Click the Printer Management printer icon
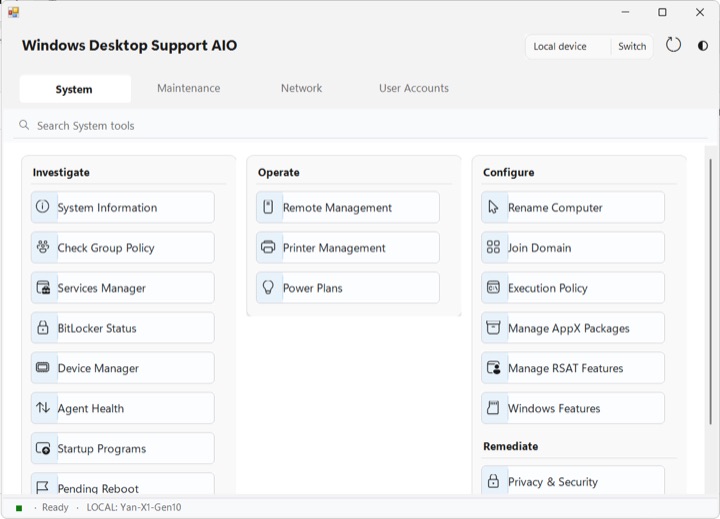Viewport: 720px width, 519px height. (x=268, y=247)
